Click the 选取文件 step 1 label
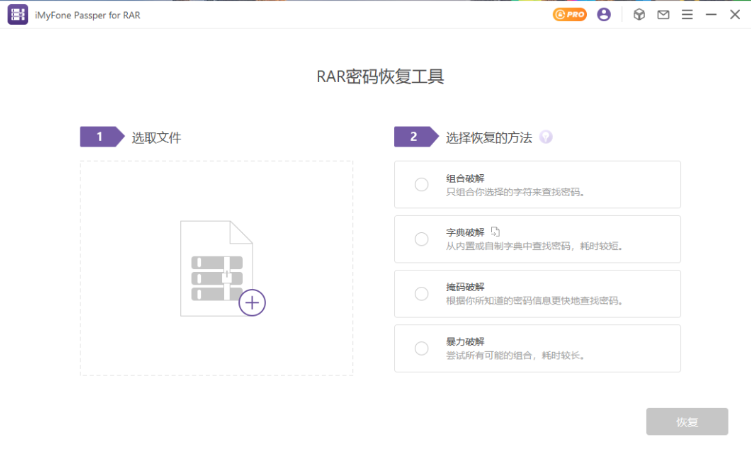The height and width of the screenshot is (452, 751). (156, 138)
